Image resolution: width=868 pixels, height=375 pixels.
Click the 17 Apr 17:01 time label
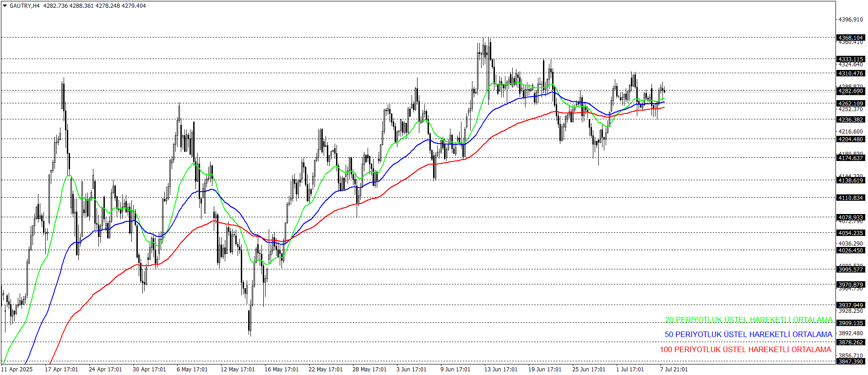click(61, 370)
